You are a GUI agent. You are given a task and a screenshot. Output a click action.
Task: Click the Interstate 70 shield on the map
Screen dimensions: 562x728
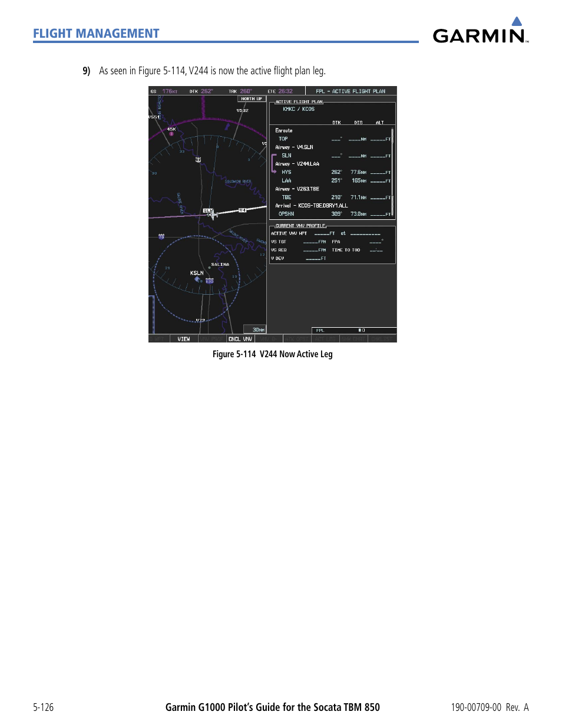[x=161, y=236]
